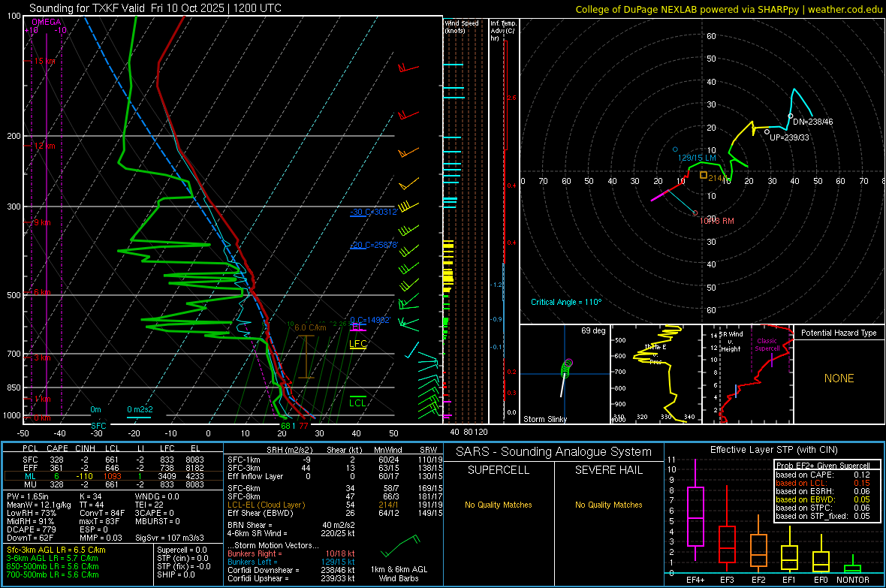Click 'No Quality Matches' under SUPERCELL
Viewport: 886px width, 588px height.
[x=499, y=505]
